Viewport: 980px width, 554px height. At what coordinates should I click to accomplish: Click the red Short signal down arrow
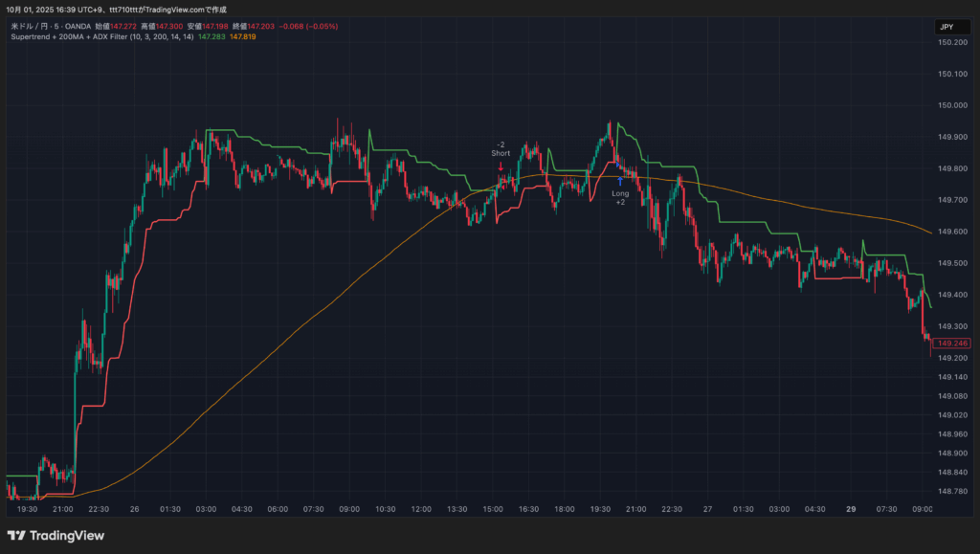[x=501, y=166]
